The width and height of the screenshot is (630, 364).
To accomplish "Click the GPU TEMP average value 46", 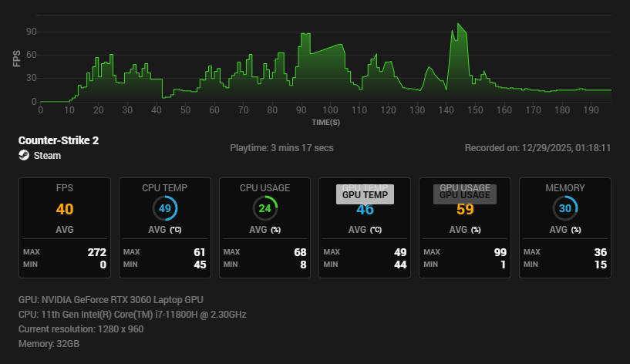I will (365, 210).
